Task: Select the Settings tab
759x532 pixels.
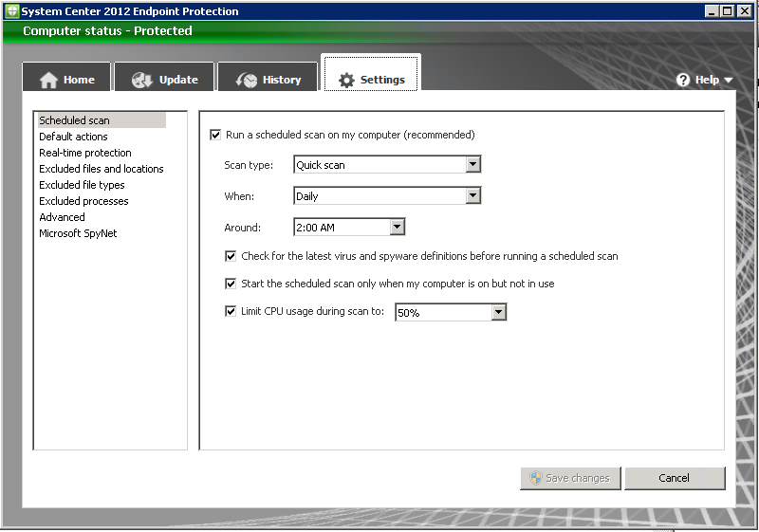Action: coord(371,74)
